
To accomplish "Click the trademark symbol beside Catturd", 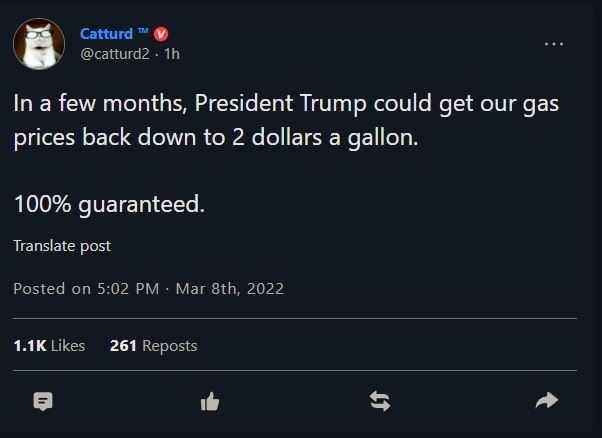I will [x=143, y=31].
